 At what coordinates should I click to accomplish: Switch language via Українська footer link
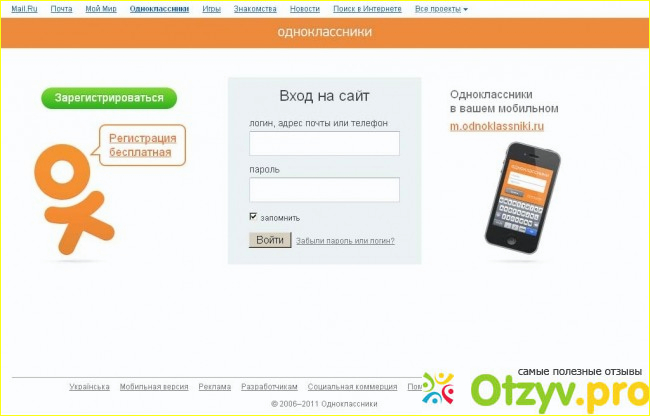89,386
